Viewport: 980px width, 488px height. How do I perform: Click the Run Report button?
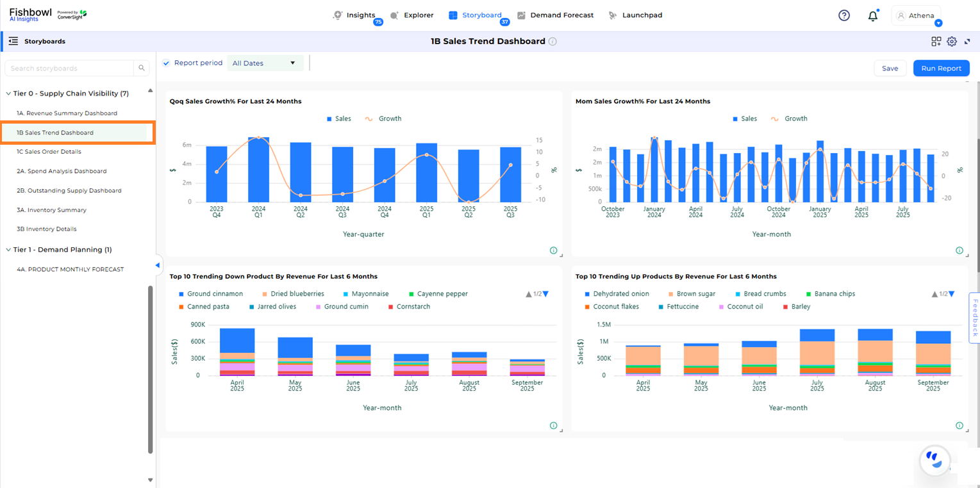tap(940, 68)
